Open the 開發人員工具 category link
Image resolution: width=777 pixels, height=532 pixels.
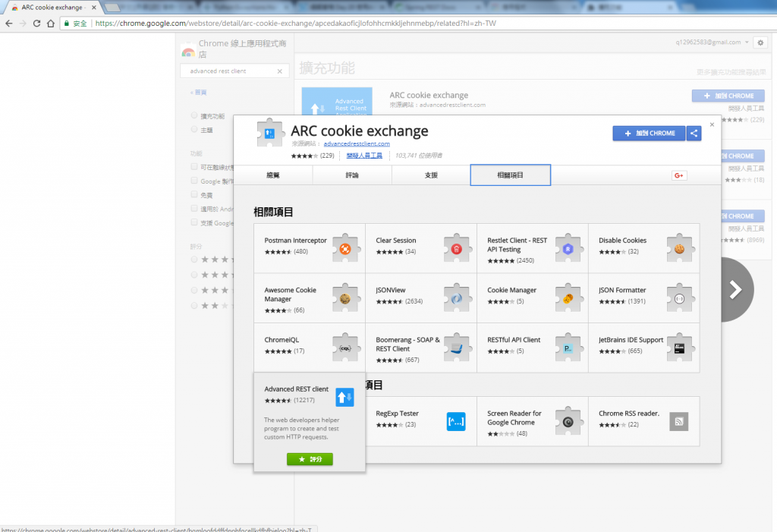click(364, 156)
